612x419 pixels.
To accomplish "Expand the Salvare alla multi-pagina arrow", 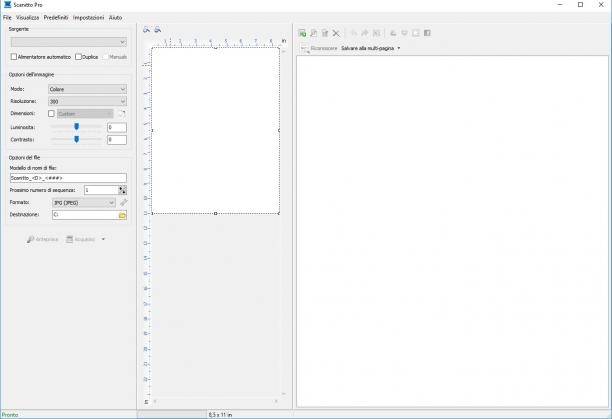I will click(x=399, y=48).
